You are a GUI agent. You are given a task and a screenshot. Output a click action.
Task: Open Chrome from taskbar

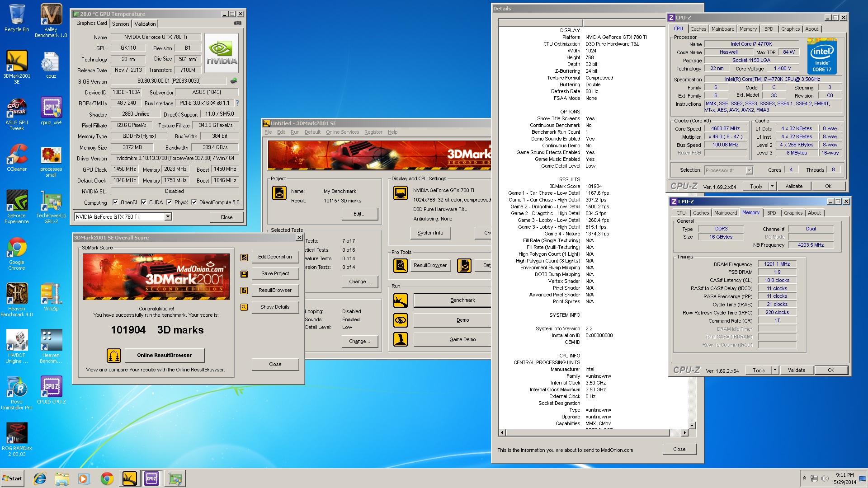pos(107,479)
